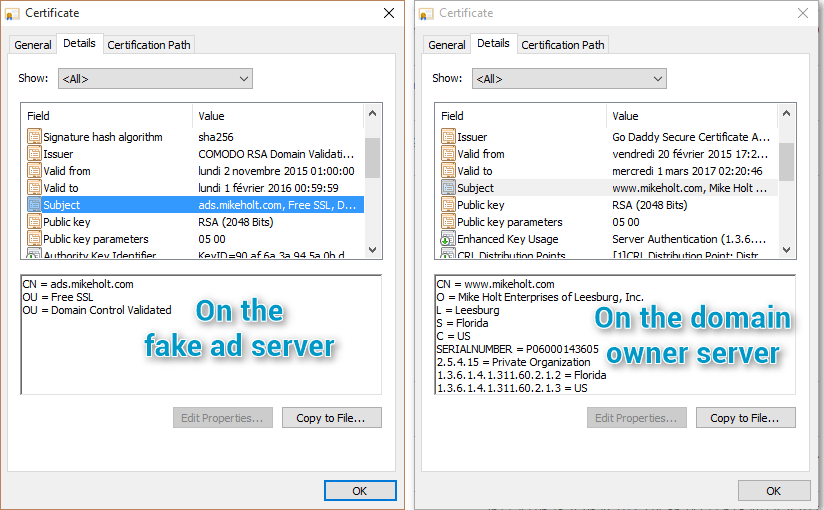Click 'CN = ads.mikeholt.com' line in left details box
Viewport: 824px width, 510px height.
click(78, 284)
